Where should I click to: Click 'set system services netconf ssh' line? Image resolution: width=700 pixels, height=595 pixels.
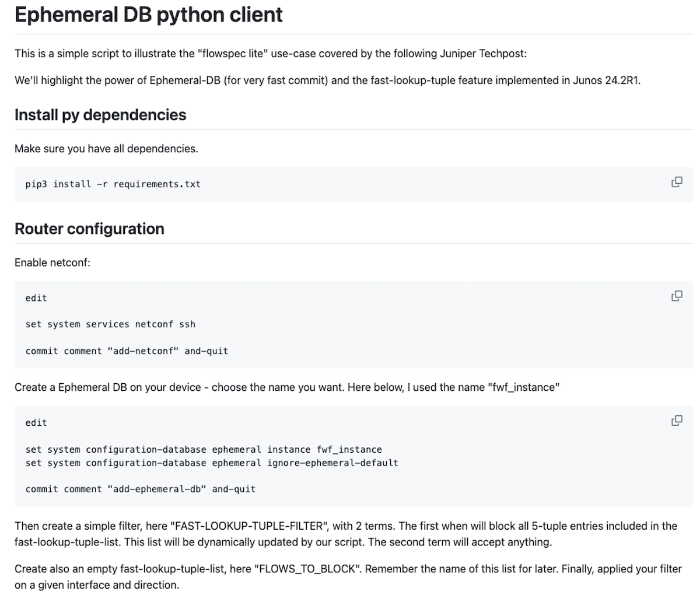(110, 324)
